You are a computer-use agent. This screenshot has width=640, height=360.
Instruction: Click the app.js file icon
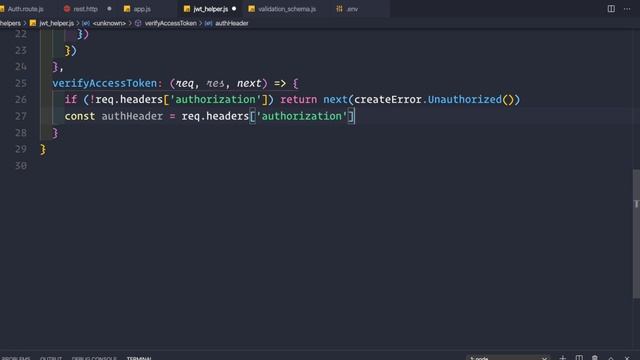click(x=127, y=9)
